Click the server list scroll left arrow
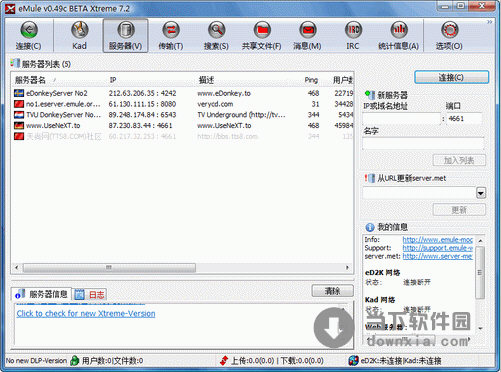501x372 pixels. pyautogui.click(x=17, y=267)
